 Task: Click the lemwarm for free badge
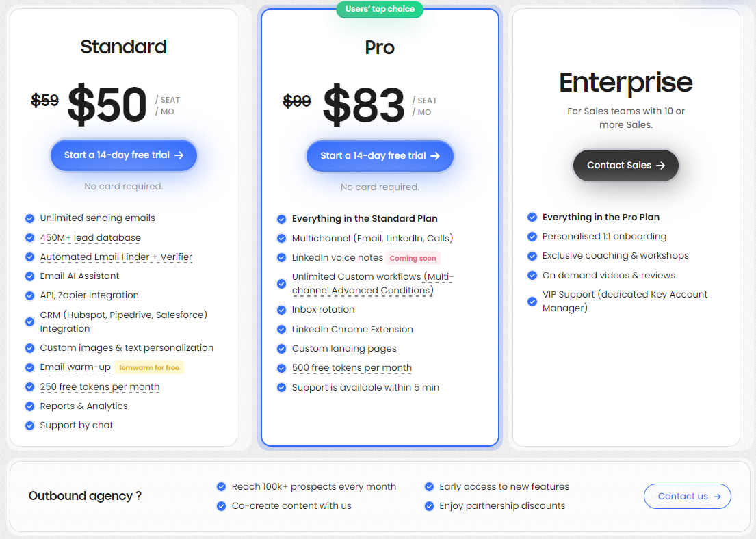pos(149,367)
